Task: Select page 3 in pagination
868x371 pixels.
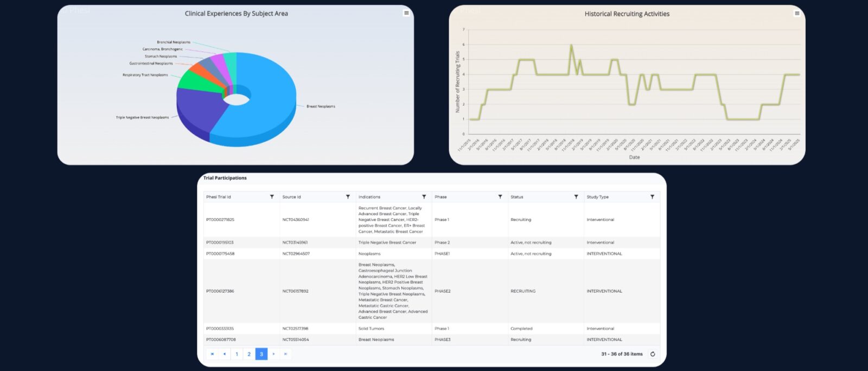Action: pos(261,354)
